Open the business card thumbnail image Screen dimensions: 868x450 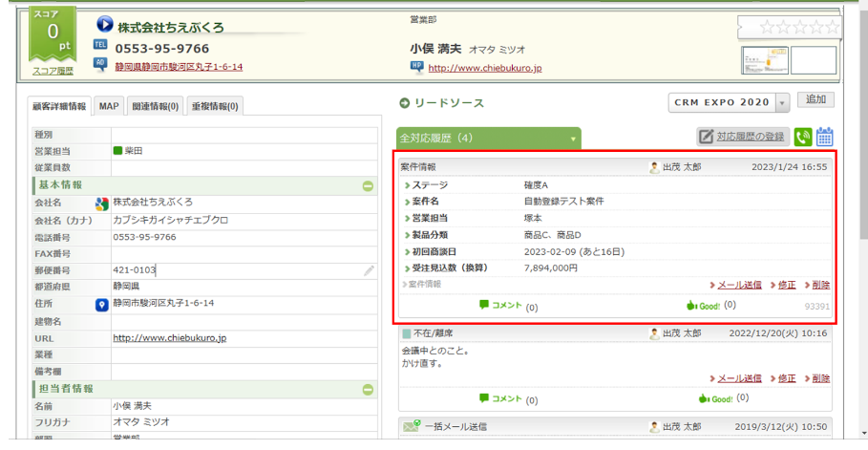coord(766,60)
